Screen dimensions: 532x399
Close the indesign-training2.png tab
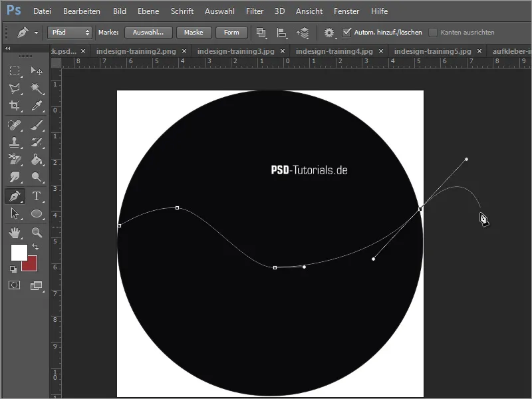click(184, 51)
